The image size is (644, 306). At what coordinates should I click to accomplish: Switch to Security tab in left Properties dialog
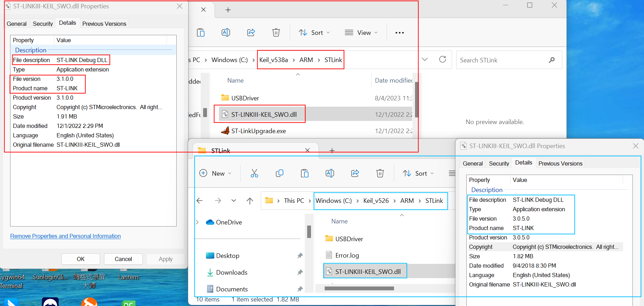pyautogui.click(x=43, y=24)
